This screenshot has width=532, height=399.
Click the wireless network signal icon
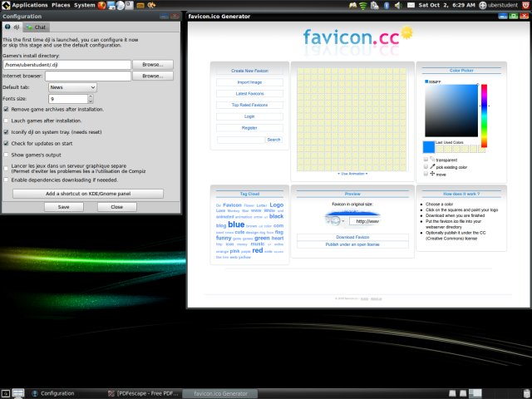point(363,5)
